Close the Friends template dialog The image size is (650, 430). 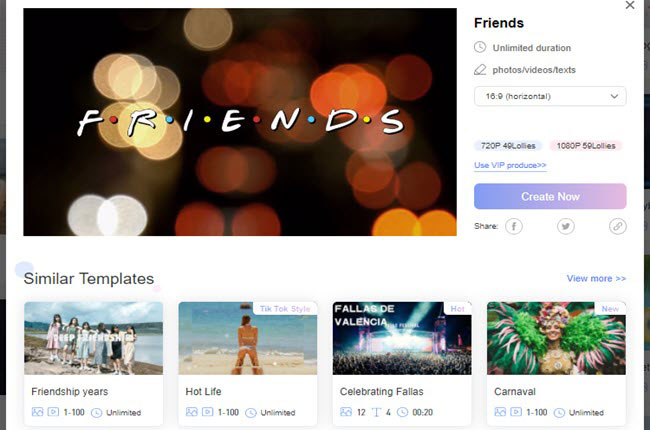pyautogui.click(x=630, y=5)
